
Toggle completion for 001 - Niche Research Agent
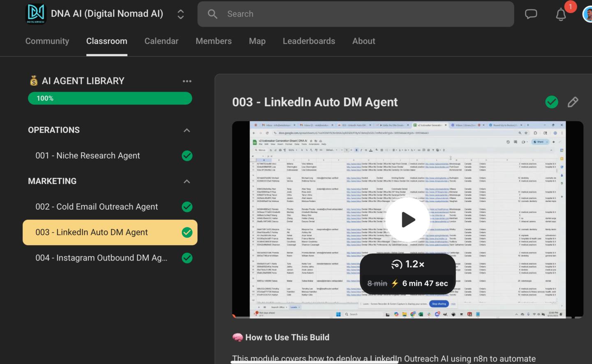187,156
